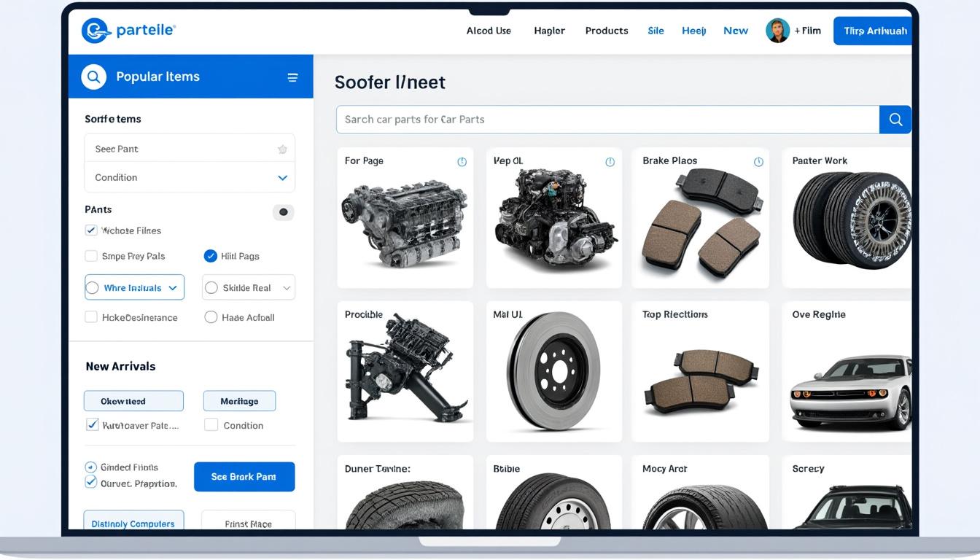Check the HckeDesinerance checkbox
This screenshot has height=560, width=980.
click(x=91, y=317)
